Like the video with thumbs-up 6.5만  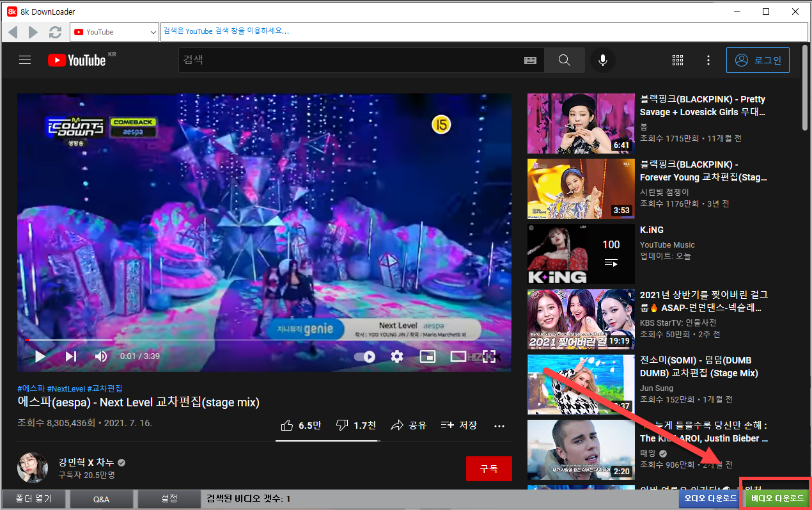301,426
